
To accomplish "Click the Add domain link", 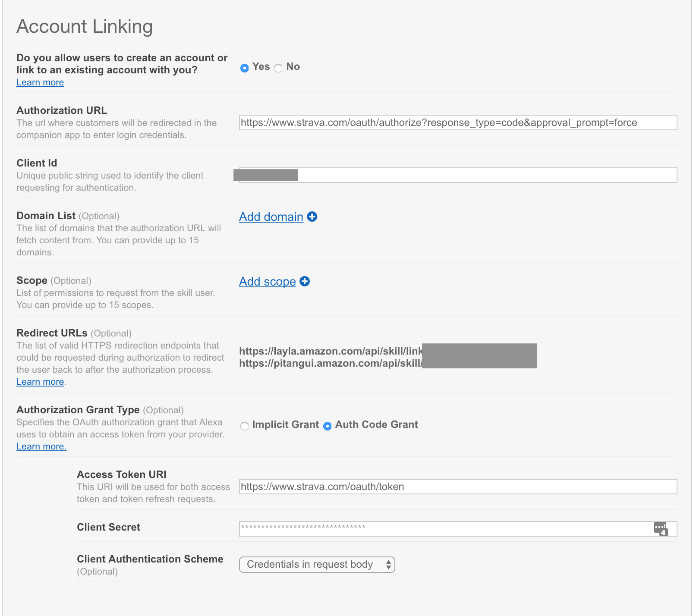I will [x=271, y=217].
